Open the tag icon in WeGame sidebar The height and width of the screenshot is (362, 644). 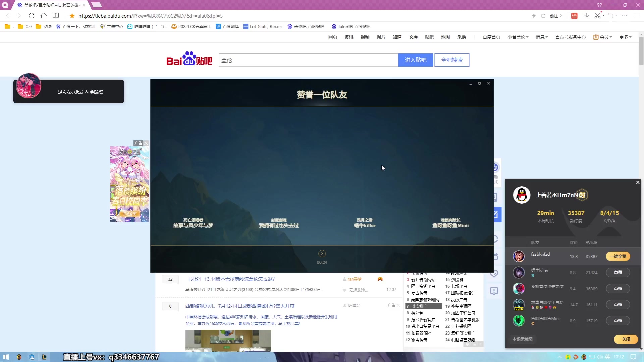pyautogui.click(x=495, y=274)
